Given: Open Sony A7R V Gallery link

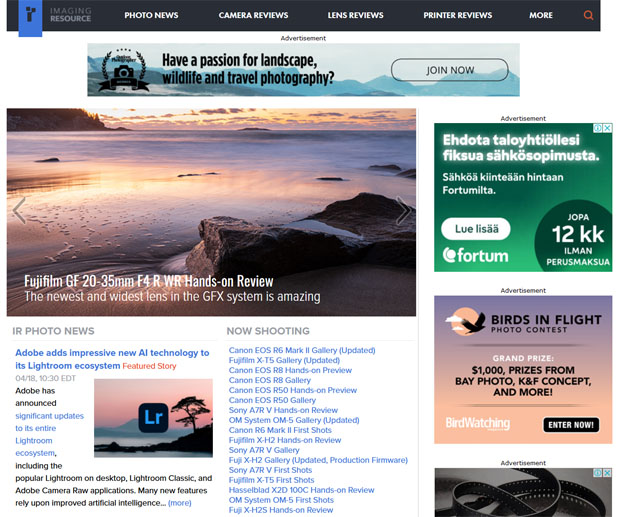Looking at the screenshot, I should [x=264, y=450].
